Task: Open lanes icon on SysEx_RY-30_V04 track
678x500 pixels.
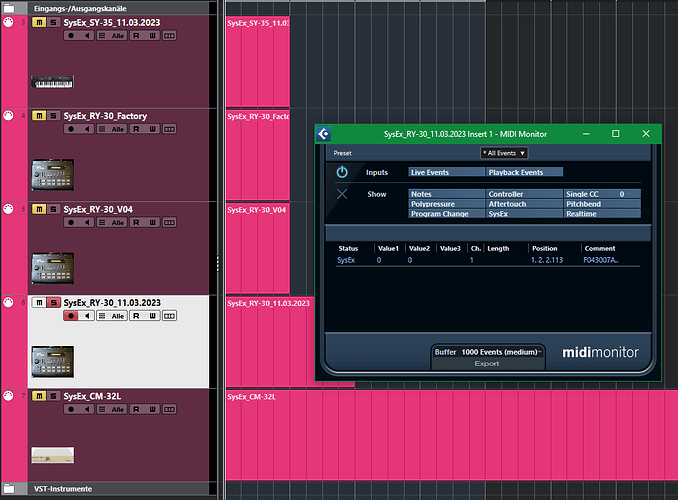Action: [x=102, y=222]
